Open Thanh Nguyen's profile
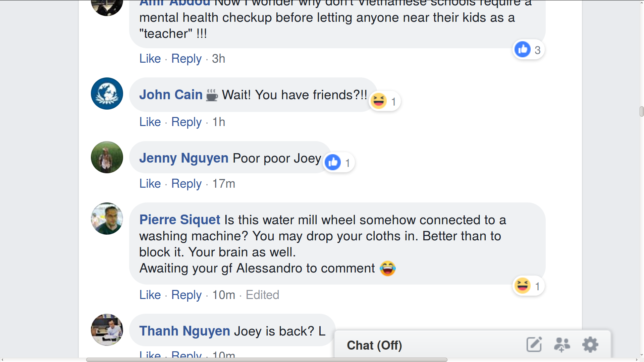The image size is (644, 362). pyautogui.click(x=184, y=330)
